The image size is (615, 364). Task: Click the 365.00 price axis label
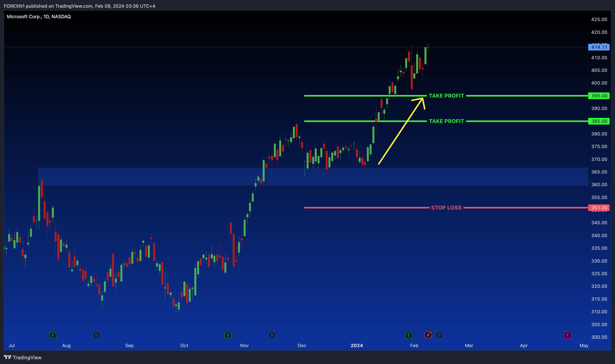(599, 172)
